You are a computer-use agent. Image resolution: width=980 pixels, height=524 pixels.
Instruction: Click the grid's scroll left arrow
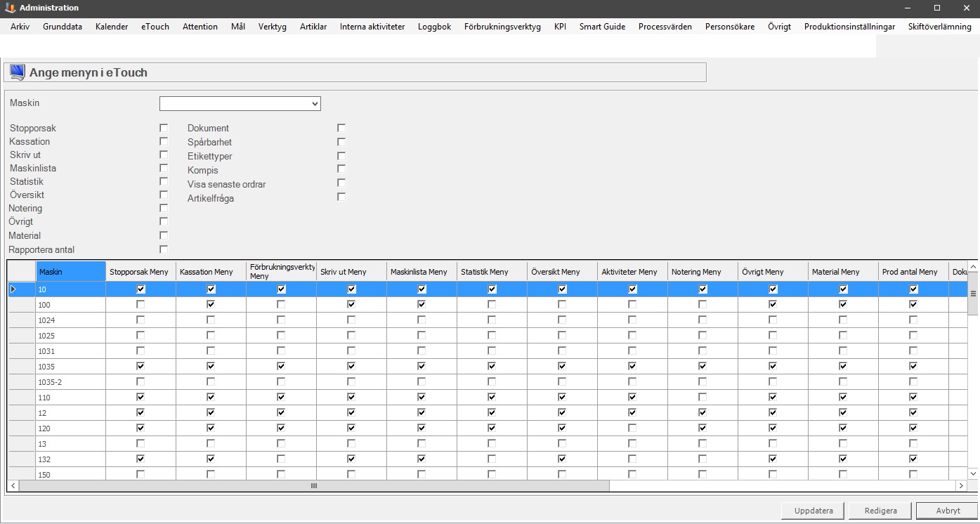point(13,486)
